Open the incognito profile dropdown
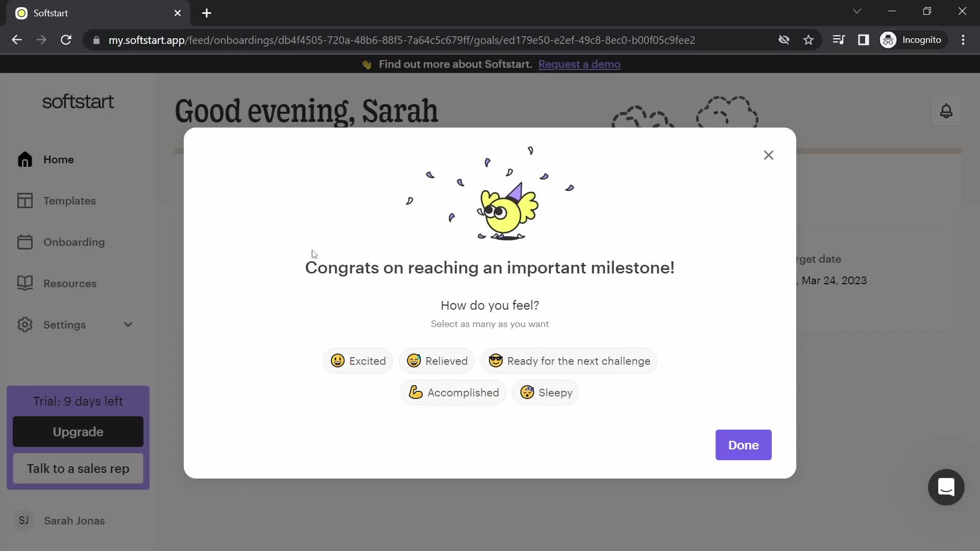Image resolution: width=980 pixels, height=551 pixels. [913, 40]
